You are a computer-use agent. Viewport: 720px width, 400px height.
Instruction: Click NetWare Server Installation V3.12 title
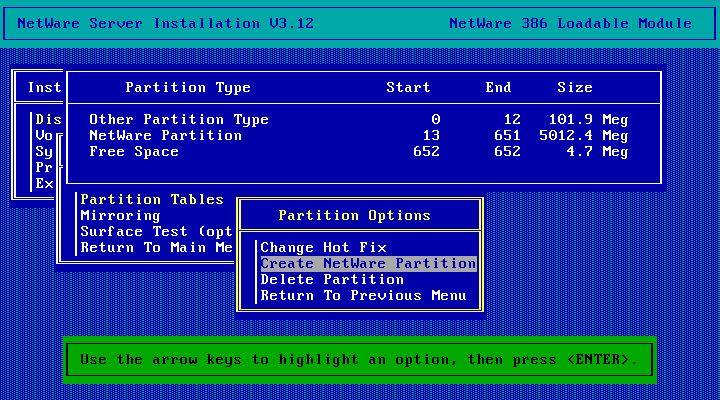pyautogui.click(x=166, y=23)
